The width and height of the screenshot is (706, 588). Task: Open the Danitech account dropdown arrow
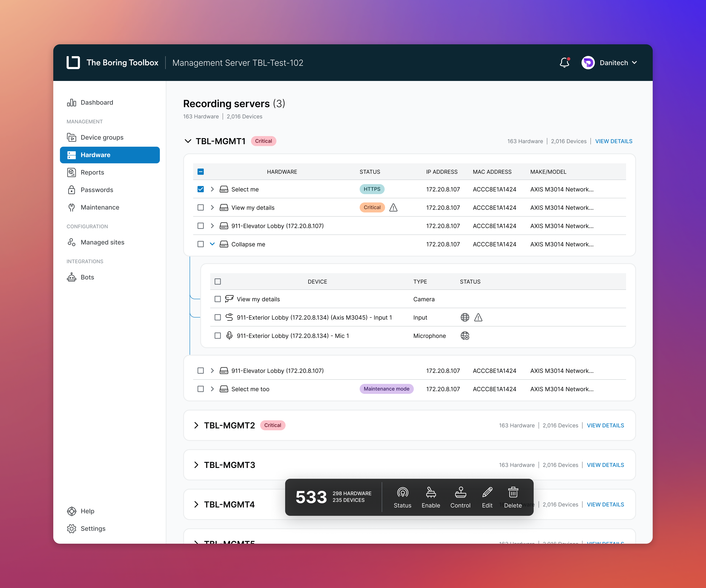point(634,62)
